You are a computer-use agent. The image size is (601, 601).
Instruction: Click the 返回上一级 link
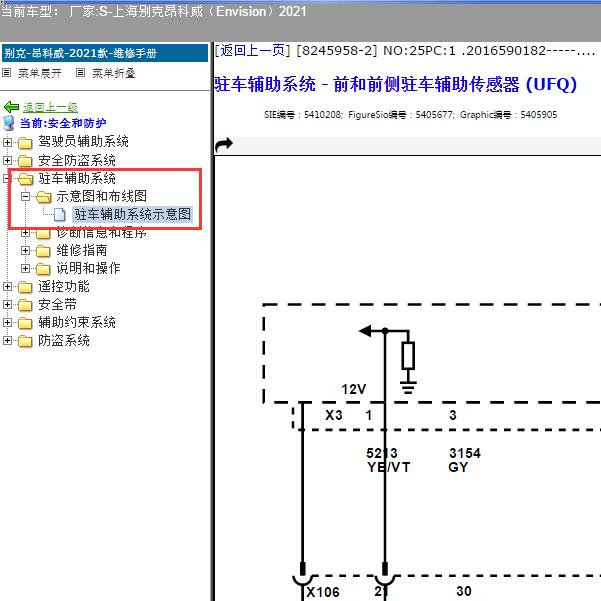point(51,107)
